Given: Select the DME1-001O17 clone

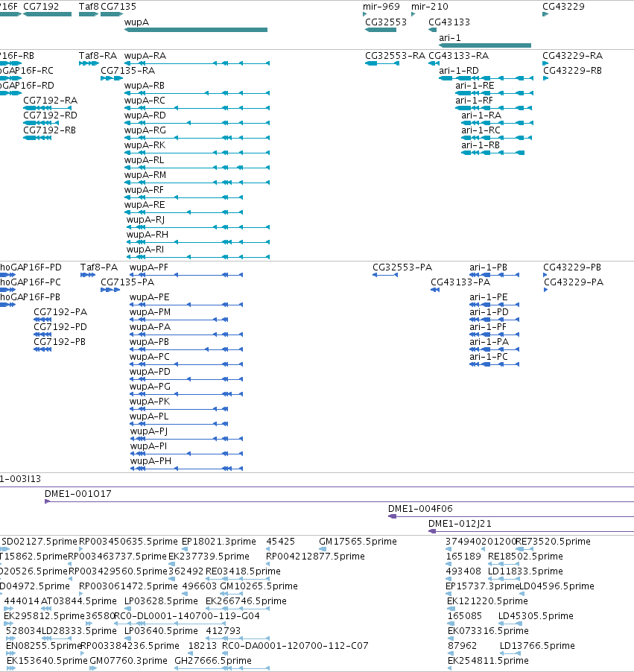Looking at the screenshot, I should point(78,493).
